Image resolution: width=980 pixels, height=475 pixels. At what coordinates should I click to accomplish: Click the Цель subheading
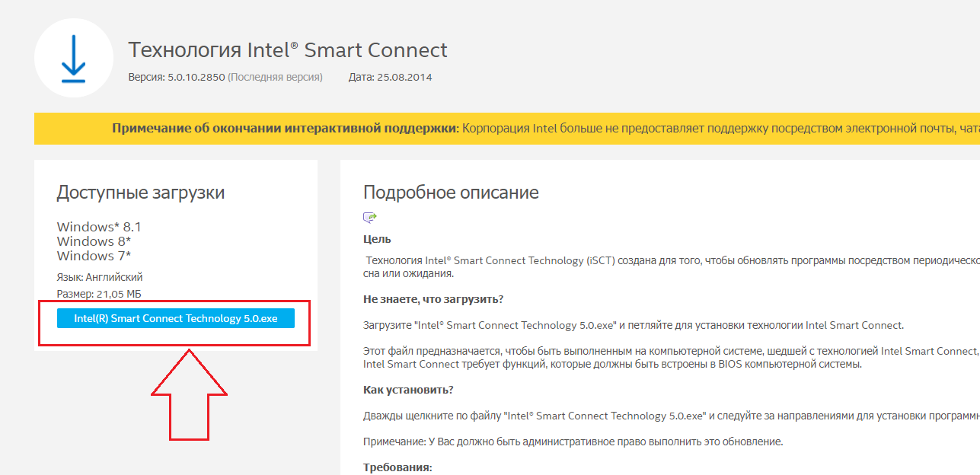(377, 240)
